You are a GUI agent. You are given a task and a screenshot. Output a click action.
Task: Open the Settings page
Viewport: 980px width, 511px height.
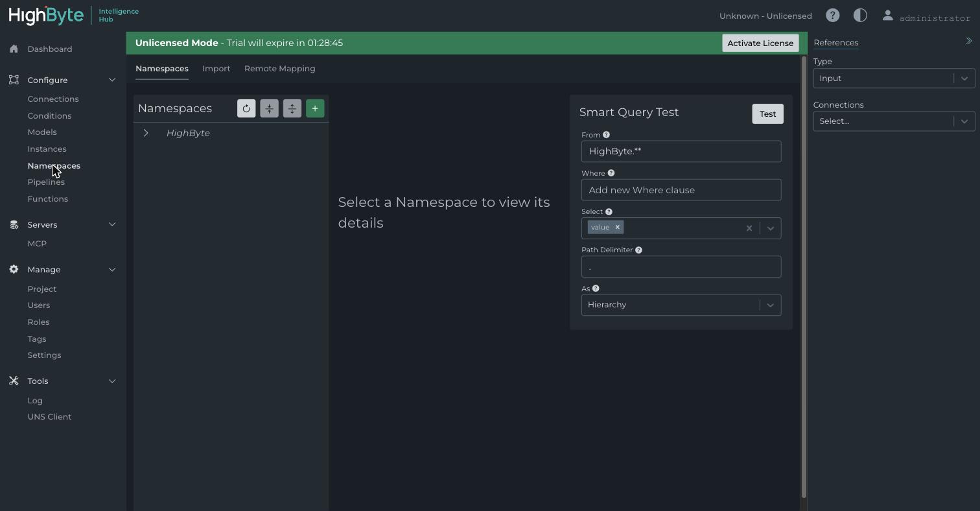pyautogui.click(x=44, y=355)
